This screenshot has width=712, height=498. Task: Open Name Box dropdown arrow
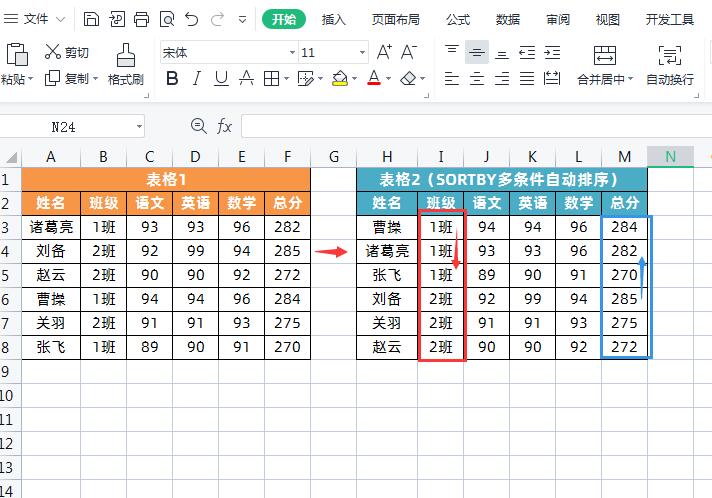(x=139, y=127)
